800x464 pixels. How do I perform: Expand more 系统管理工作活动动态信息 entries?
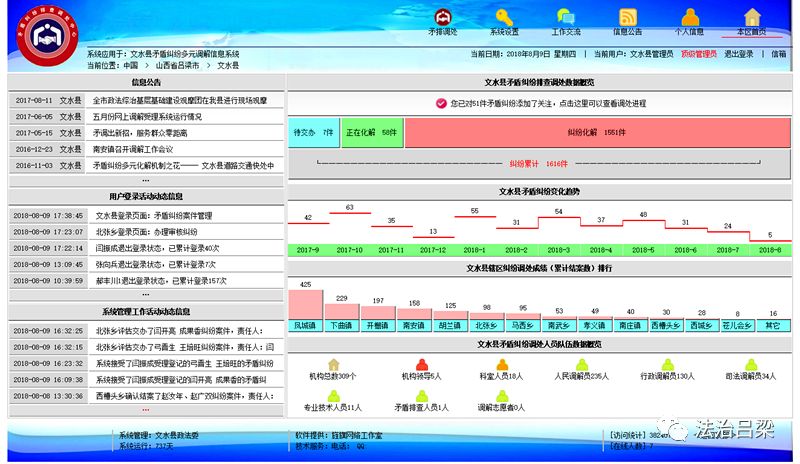[x=145, y=409]
